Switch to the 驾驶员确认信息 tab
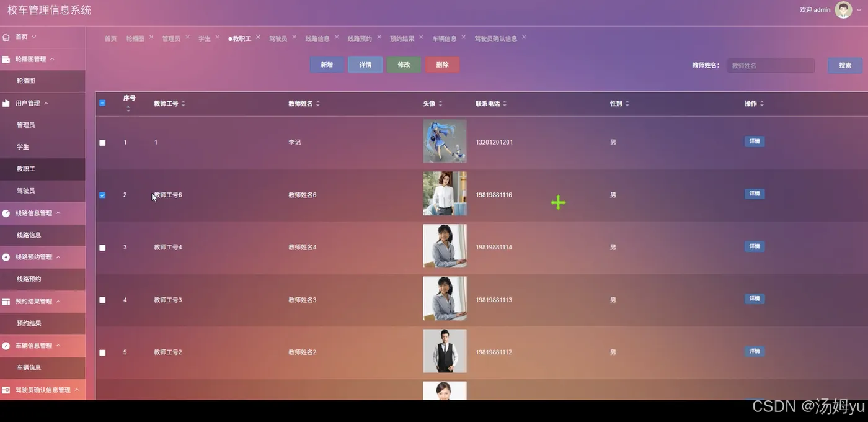The image size is (868, 422). (496, 38)
